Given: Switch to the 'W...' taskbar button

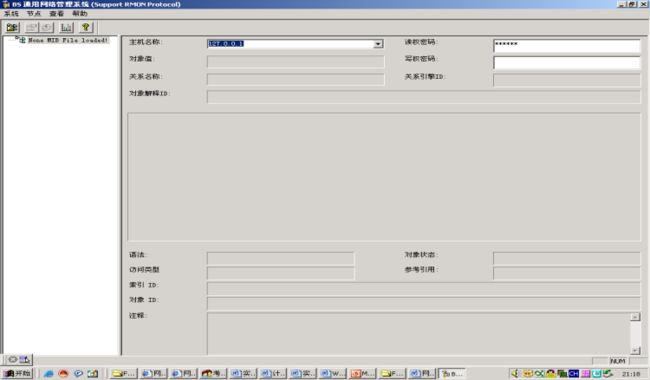Looking at the screenshot, I should click(x=332, y=373).
